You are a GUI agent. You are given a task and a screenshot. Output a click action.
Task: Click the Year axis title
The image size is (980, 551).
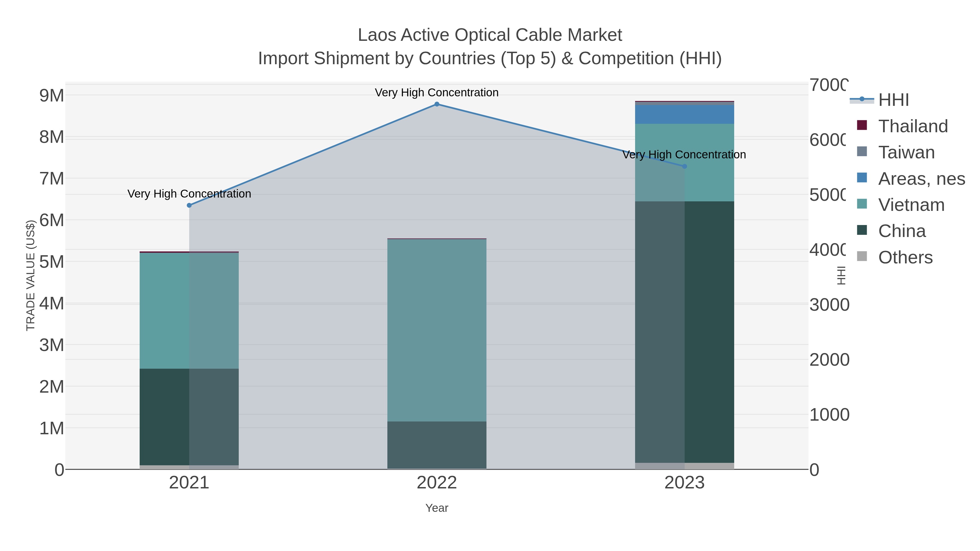437,508
